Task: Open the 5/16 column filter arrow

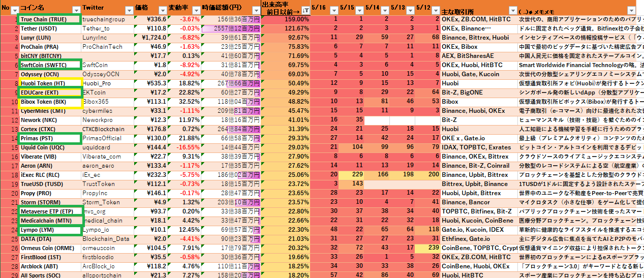Action: tap(333, 10)
